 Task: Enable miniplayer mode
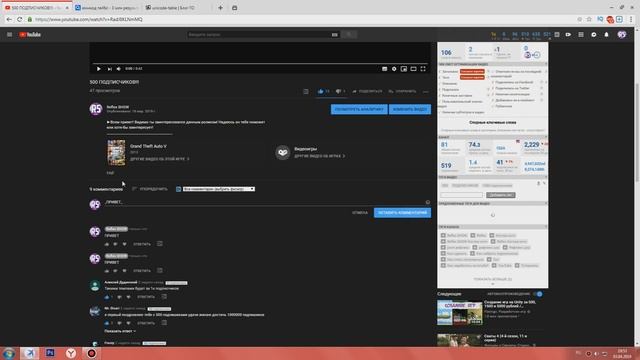point(404,69)
